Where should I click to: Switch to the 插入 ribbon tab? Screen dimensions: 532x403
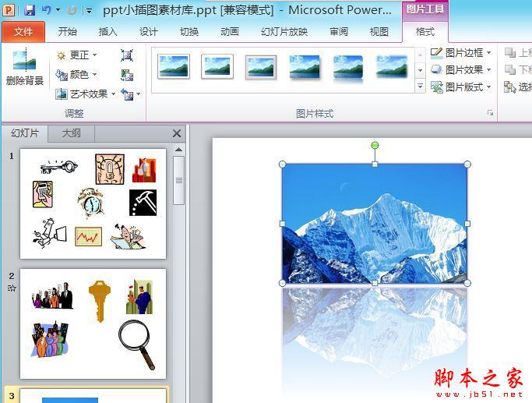click(108, 32)
